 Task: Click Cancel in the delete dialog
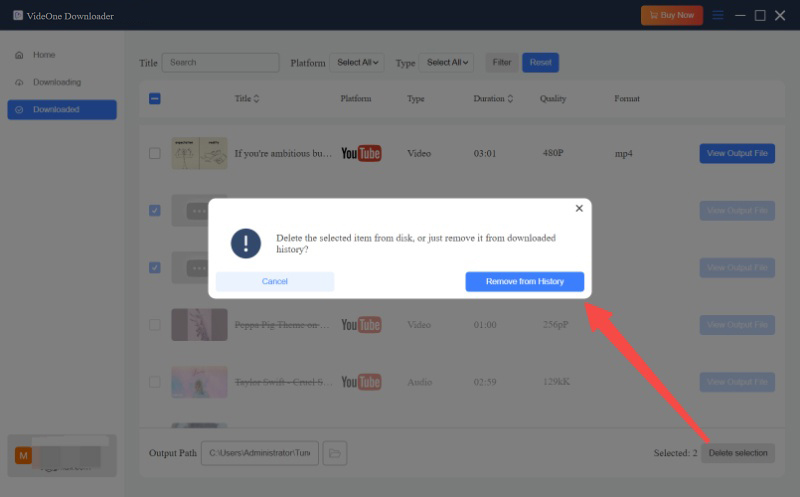[275, 282]
